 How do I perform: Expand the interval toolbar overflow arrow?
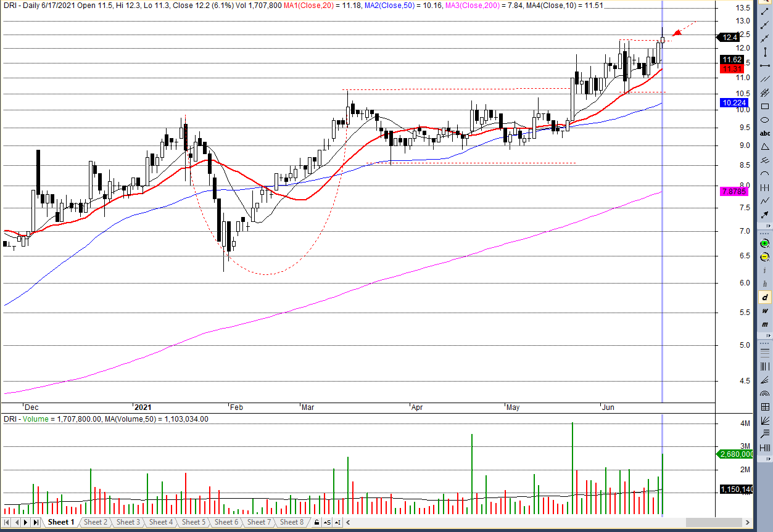coord(765,337)
